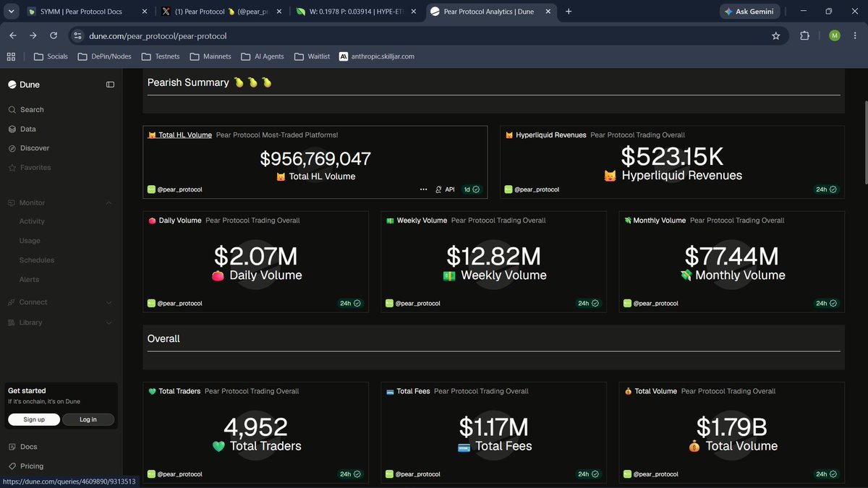Open the Total HL Volume title link

(185, 135)
